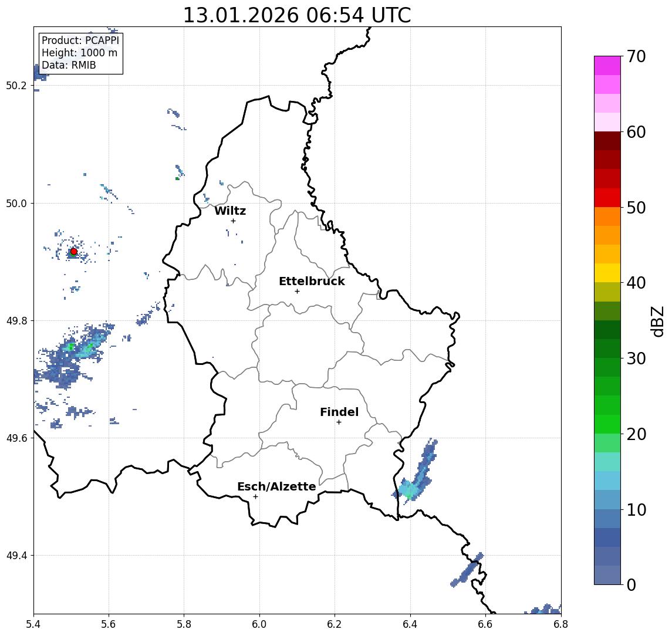This screenshot has height=636, width=672.
Task: Click the 50.2 latitude axis label
Action: coord(16,85)
